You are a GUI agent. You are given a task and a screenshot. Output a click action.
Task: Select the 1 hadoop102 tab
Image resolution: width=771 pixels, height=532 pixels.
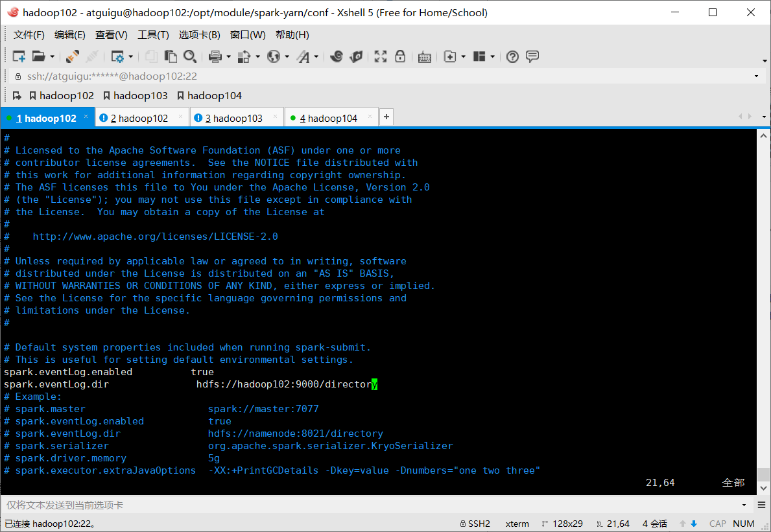[x=47, y=118]
